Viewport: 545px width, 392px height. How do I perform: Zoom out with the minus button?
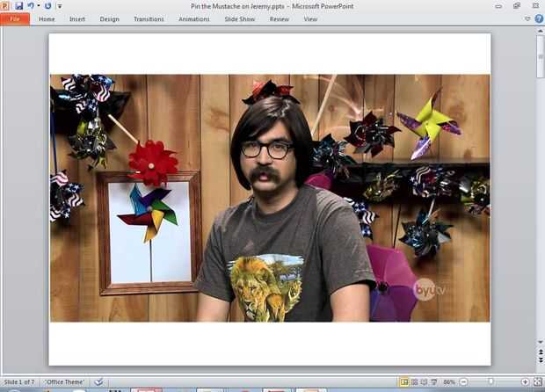463,382
